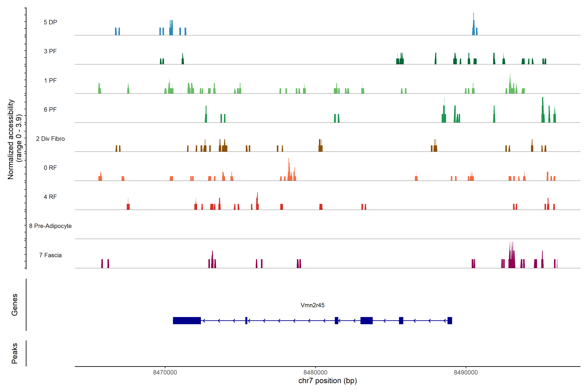Viewport: 588px width, 392px height.
Task: Click the tallest orange peak in 0 RF track
Action: 289,170
